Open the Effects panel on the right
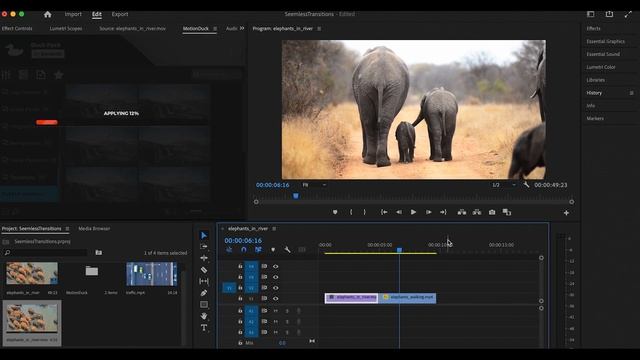 (593, 29)
